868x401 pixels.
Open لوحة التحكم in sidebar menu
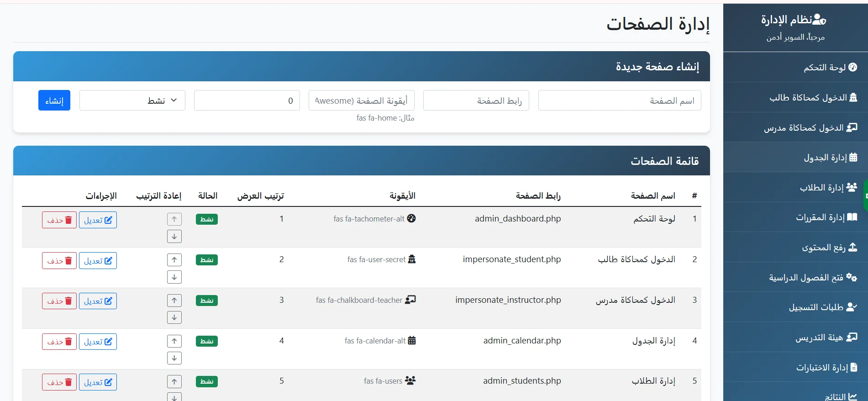pyautogui.click(x=795, y=67)
